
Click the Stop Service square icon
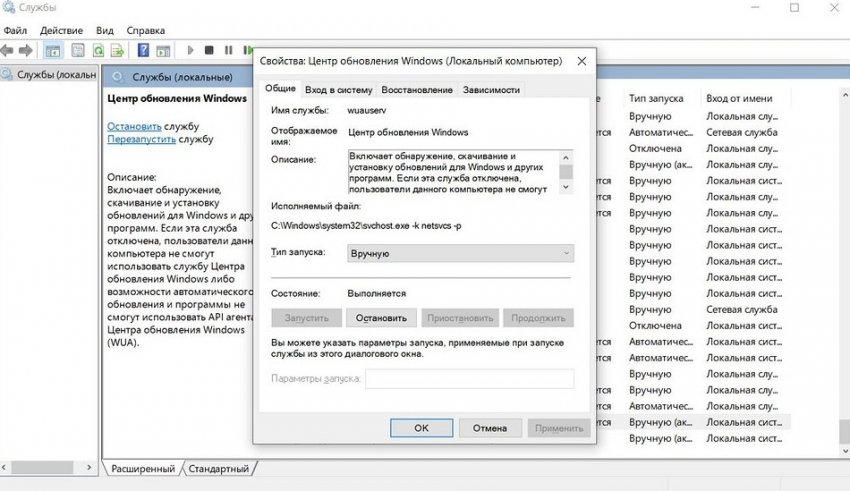pos(209,49)
